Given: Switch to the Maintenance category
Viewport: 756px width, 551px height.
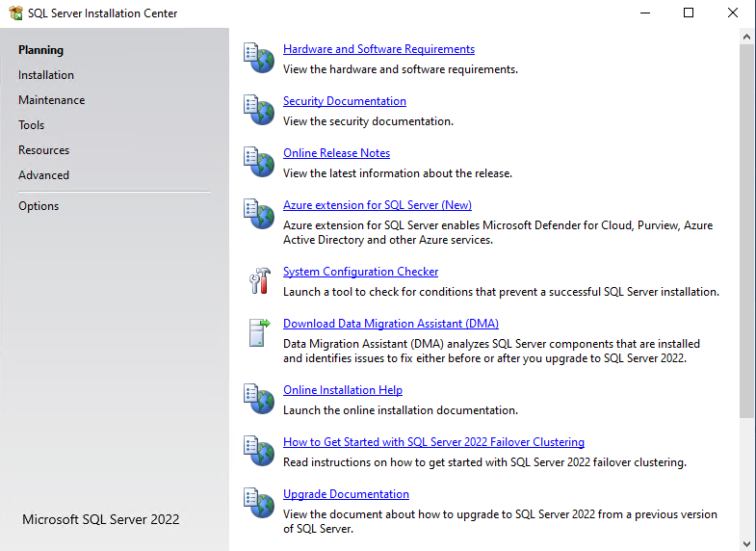Looking at the screenshot, I should click(x=52, y=100).
